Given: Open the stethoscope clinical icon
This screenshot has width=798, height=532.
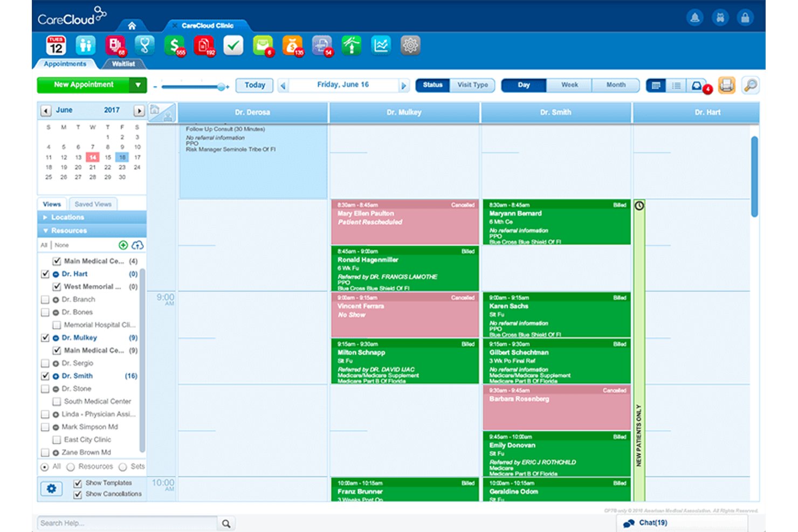Looking at the screenshot, I should click(x=145, y=45).
